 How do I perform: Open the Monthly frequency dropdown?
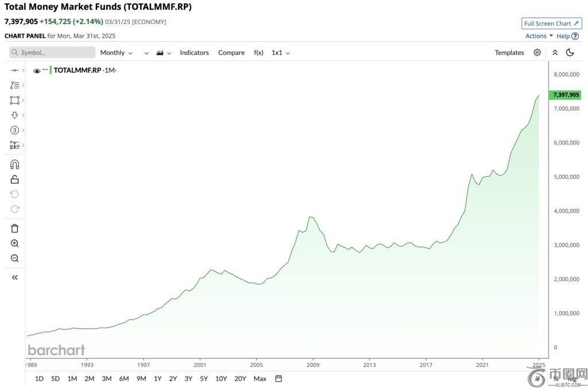click(116, 52)
